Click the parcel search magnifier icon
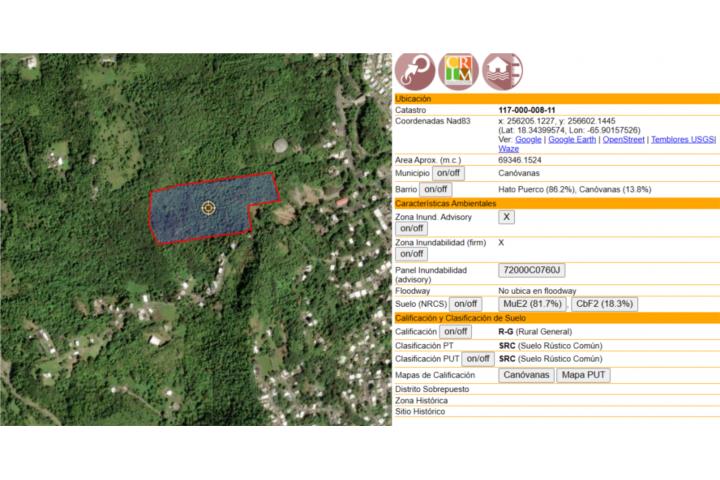Screen dimensions: 720x480 click(x=415, y=71)
